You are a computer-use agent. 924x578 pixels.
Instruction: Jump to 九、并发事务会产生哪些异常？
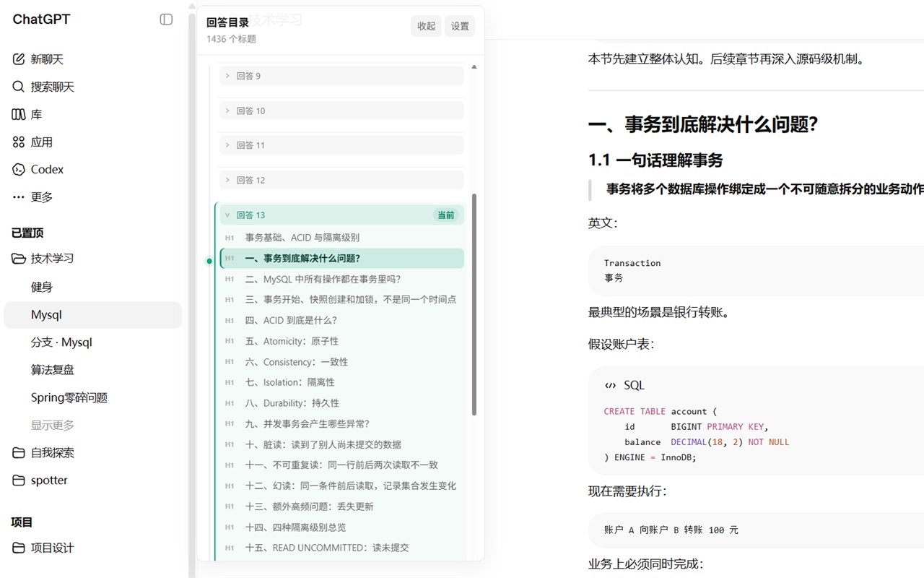click(342, 423)
